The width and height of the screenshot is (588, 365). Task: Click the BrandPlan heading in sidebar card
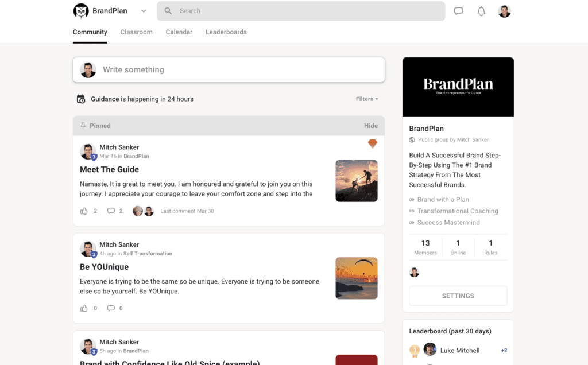427,129
